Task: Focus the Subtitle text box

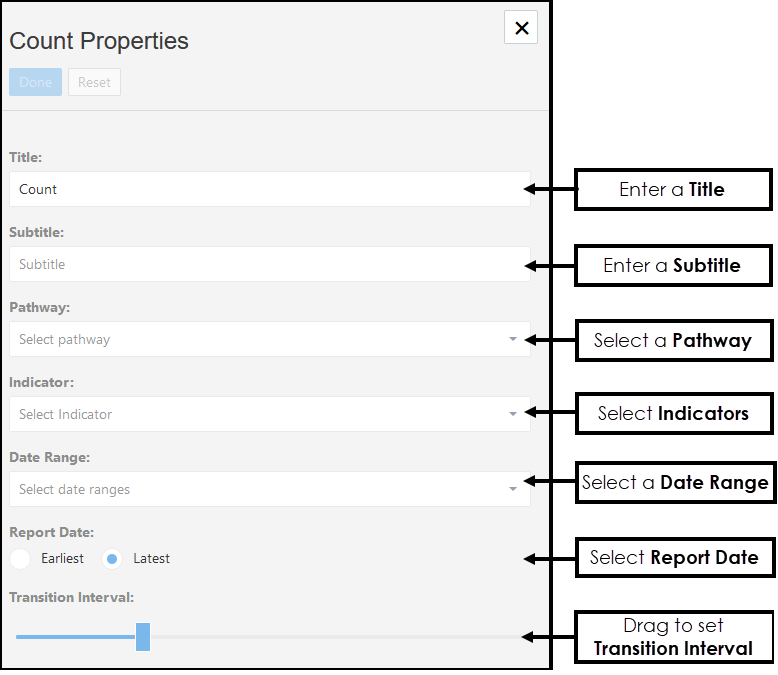Action: click(x=269, y=264)
